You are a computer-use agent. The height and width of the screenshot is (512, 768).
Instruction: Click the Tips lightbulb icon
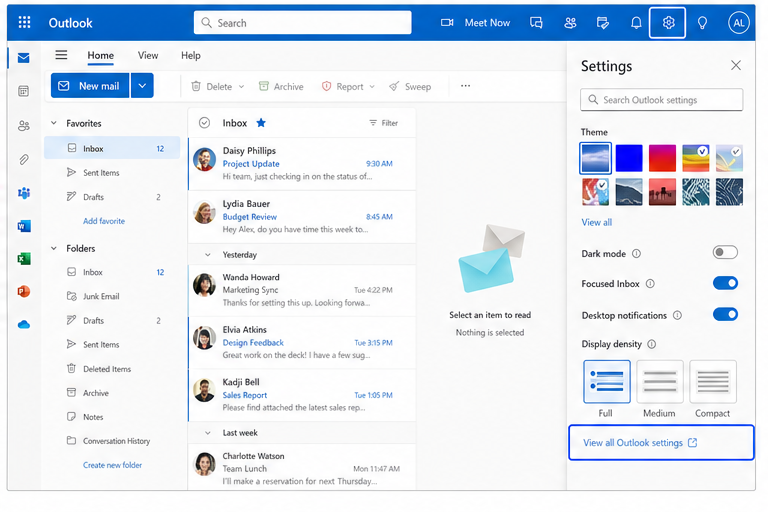click(702, 23)
